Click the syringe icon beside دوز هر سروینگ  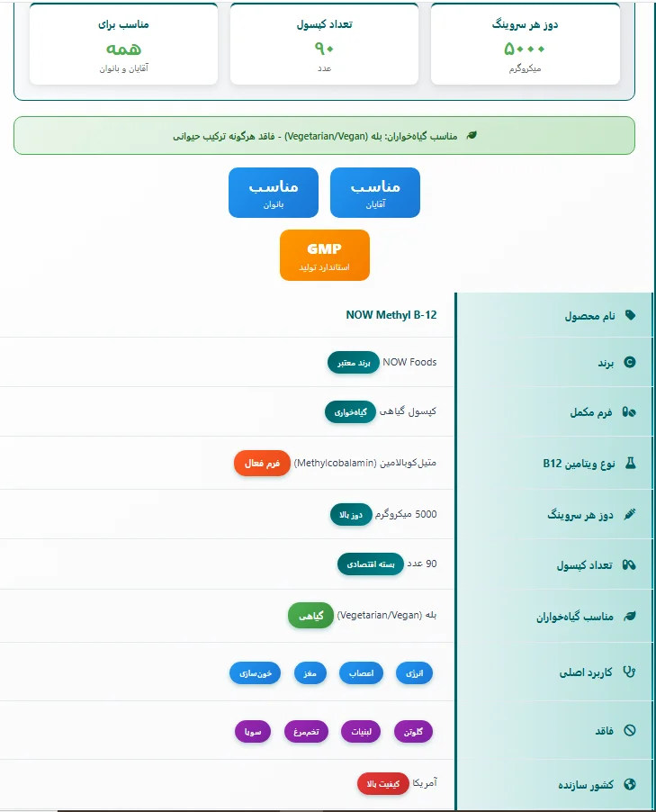point(630,514)
